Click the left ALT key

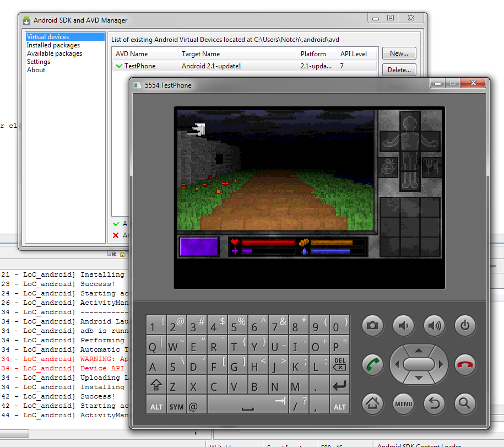tap(156, 404)
